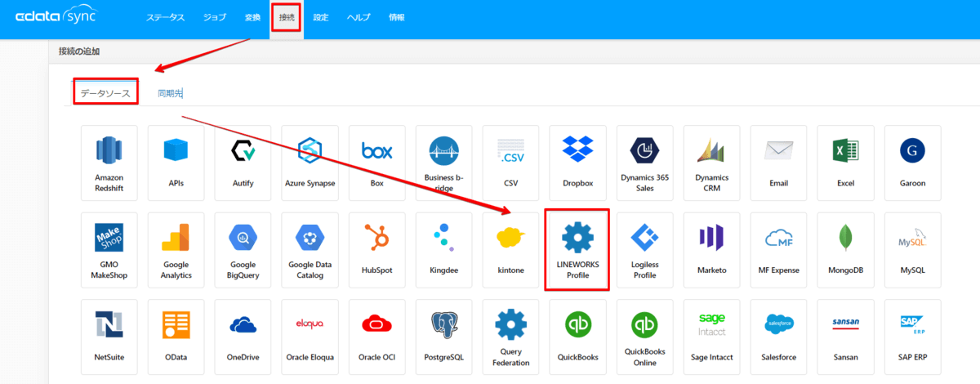The width and height of the screenshot is (980, 384).
Task: Open the MySQL data source
Action: pos(913,249)
